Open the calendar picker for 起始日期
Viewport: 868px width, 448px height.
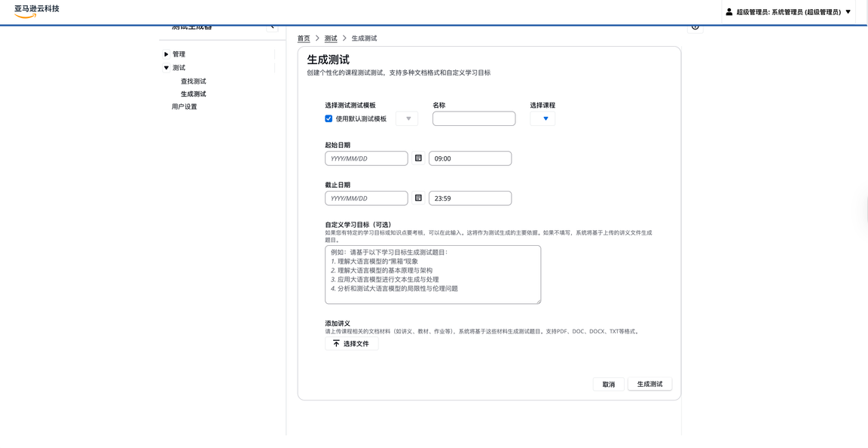(x=418, y=158)
